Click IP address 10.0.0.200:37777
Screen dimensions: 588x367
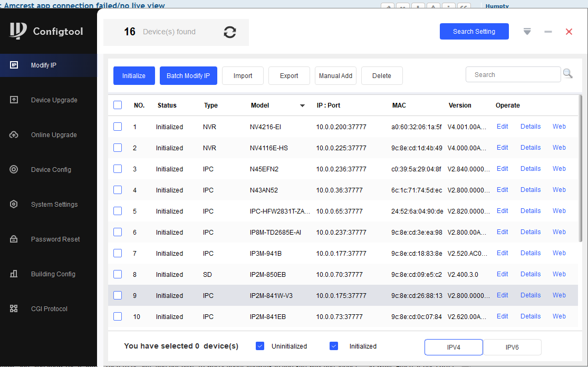(x=341, y=127)
